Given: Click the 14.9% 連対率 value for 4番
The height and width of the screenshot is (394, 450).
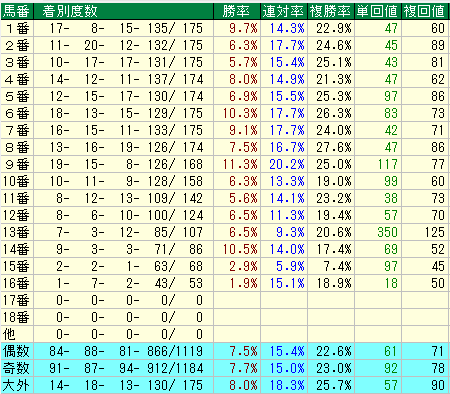Looking at the screenshot, I should pyautogui.click(x=287, y=80).
